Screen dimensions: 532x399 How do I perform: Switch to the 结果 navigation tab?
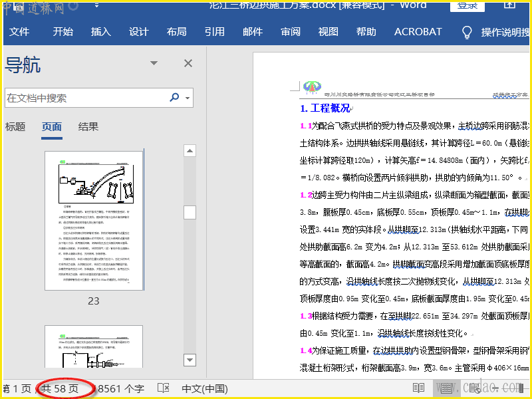pyautogui.click(x=88, y=127)
